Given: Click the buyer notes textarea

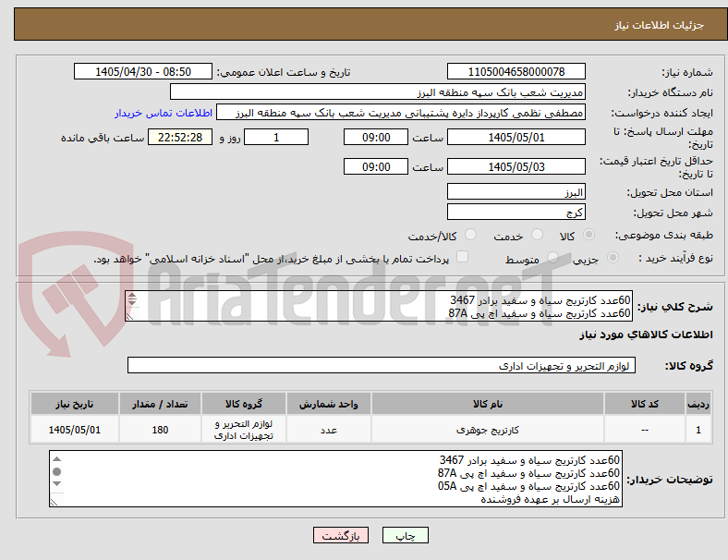Looking at the screenshot, I should 335,479.
